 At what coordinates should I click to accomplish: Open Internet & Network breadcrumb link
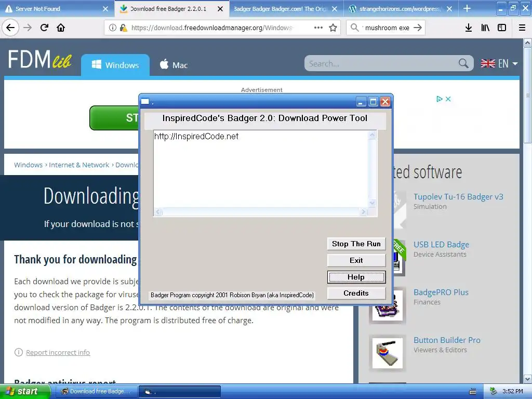(x=79, y=165)
